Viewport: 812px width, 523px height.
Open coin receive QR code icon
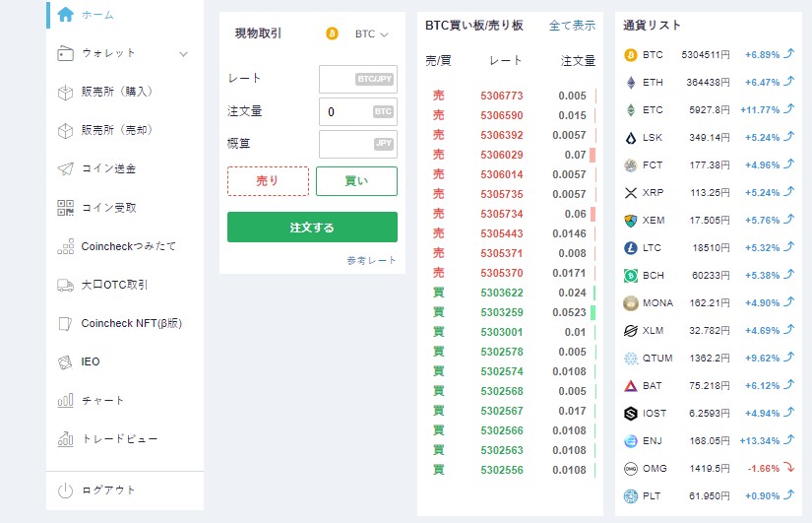pyautogui.click(x=65, y=208)
